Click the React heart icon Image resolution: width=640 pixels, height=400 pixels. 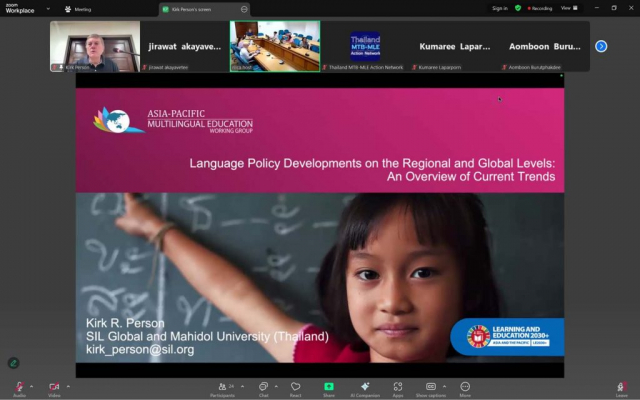click(x=295, y=387)
